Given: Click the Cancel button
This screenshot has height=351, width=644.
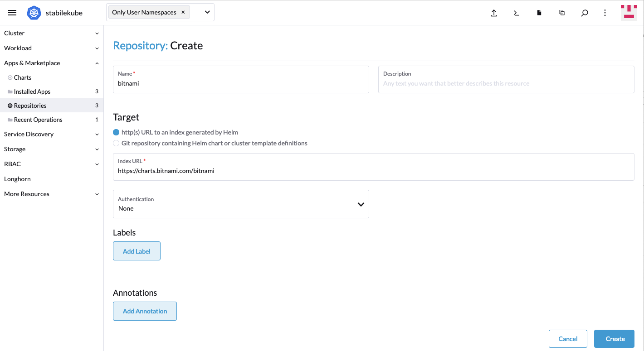Looking at the screenshot, I should pyautogui.click(x=568, y=339).
